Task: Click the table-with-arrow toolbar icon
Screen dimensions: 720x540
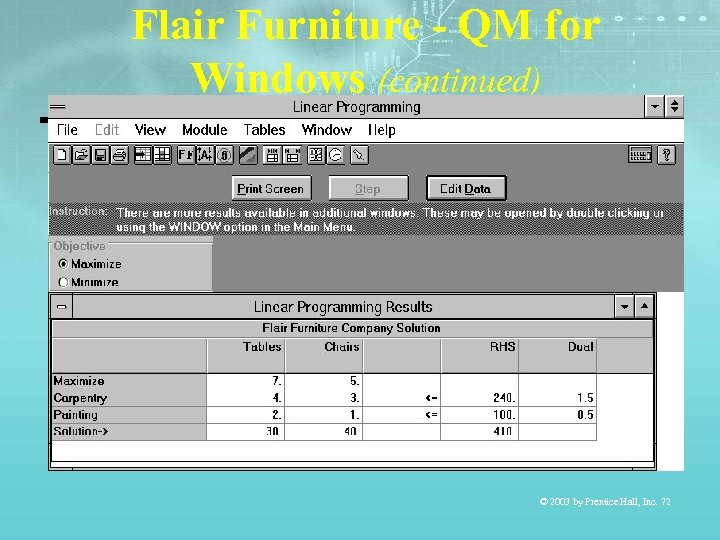Action: click(x=143, y=155)
